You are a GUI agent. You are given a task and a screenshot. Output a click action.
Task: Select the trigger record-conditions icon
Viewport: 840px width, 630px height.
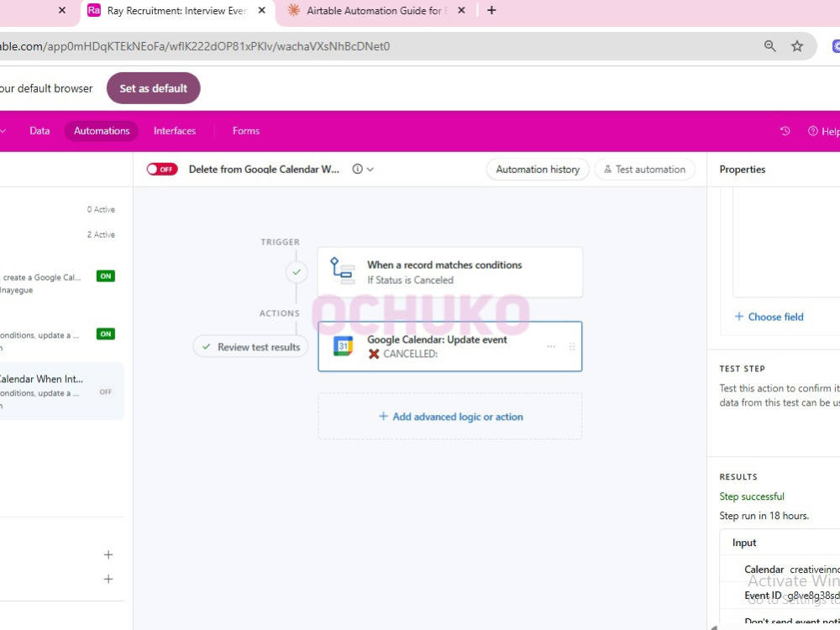342,270
